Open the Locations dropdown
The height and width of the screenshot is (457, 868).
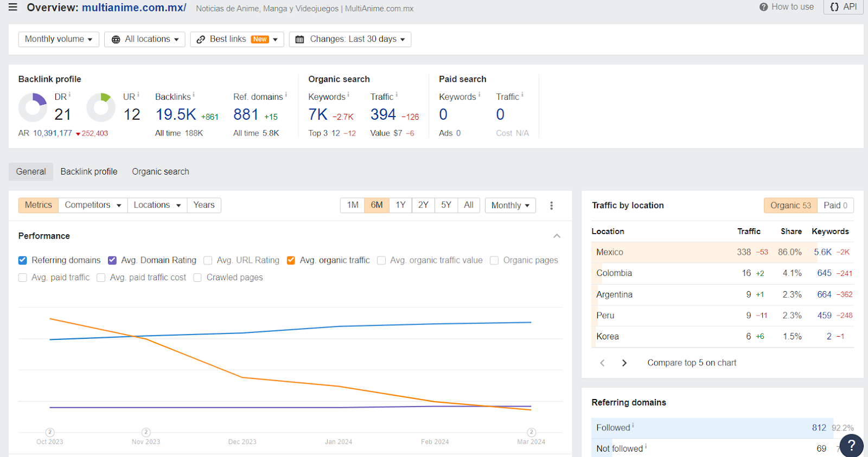tap(157, 205)
